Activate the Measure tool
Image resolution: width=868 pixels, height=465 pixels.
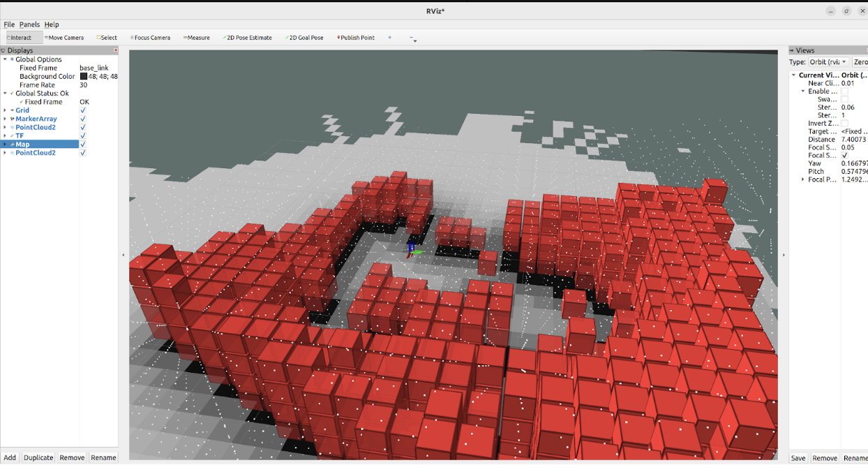point(197,38)
